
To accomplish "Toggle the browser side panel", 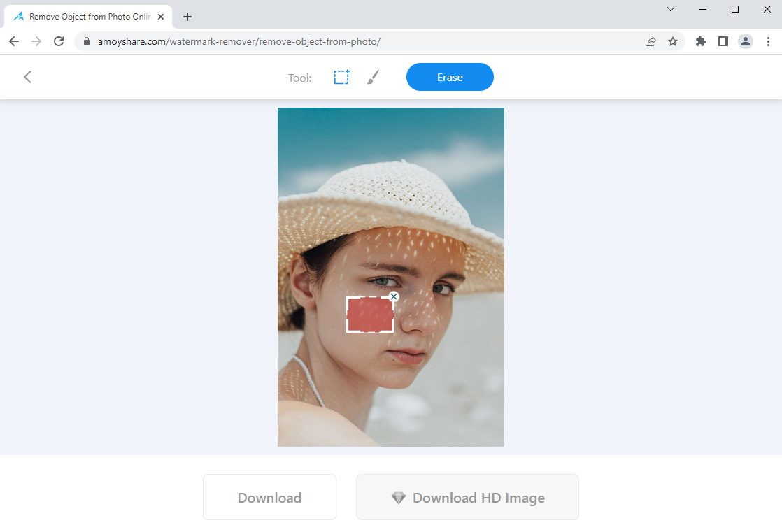I will (723, 41).
